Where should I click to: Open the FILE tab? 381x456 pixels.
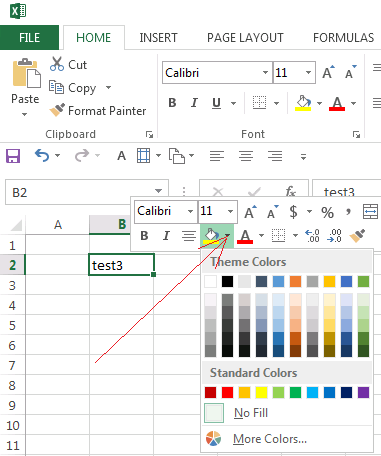coord(29,37)
